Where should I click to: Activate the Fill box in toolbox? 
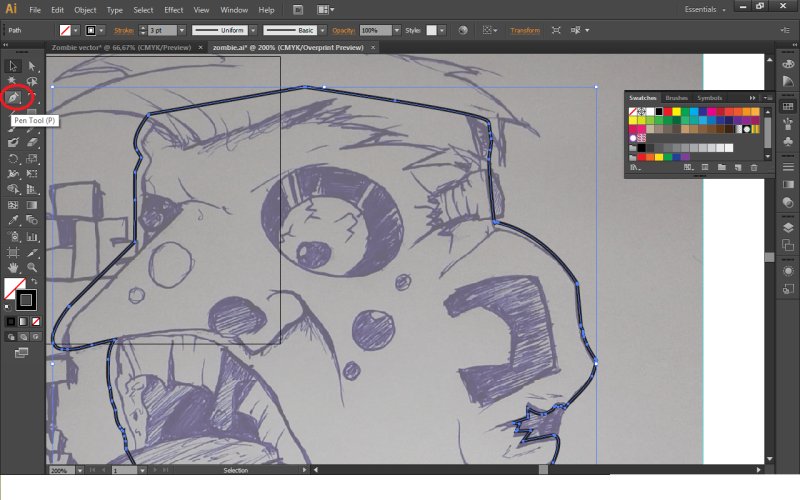(14, 288)
